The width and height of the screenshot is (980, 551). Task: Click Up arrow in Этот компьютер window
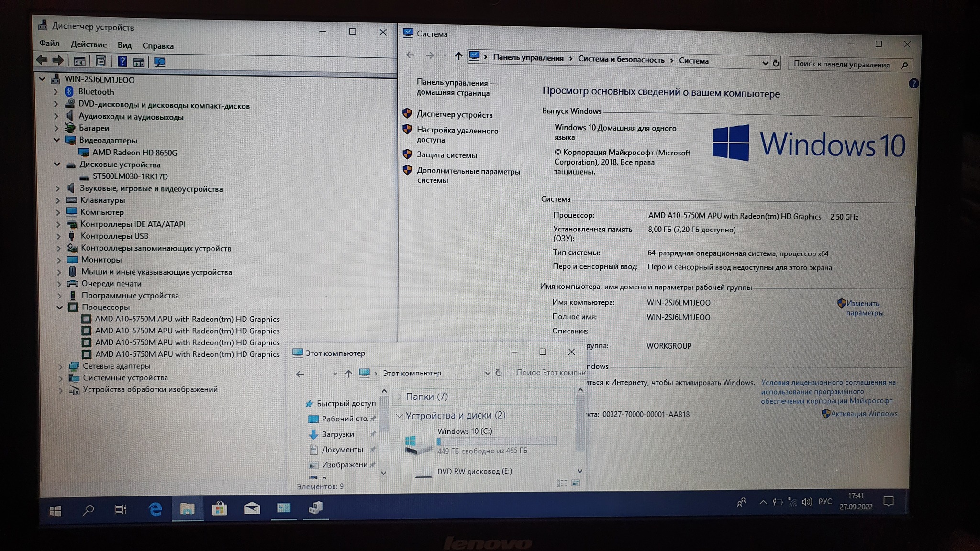pyautogui.click(x=348, y=374)
